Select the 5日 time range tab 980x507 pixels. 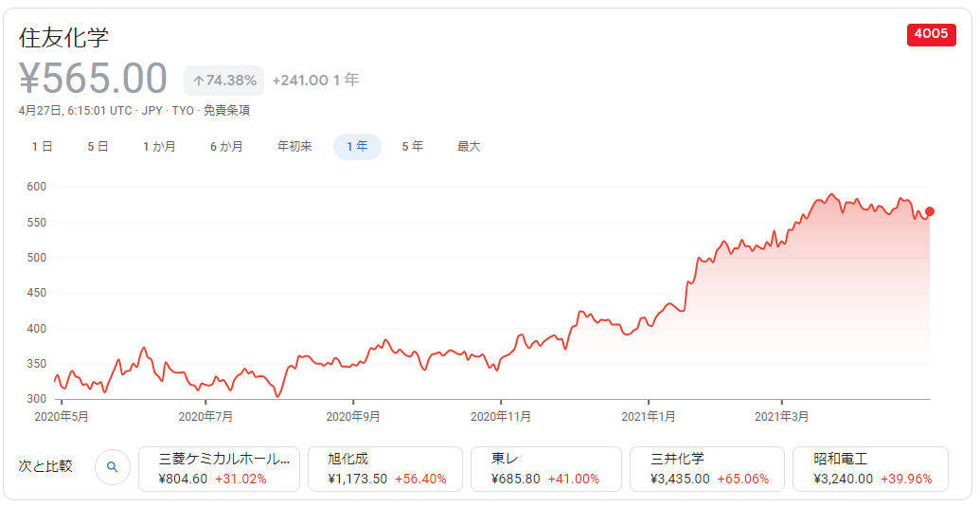coord(98,147)
